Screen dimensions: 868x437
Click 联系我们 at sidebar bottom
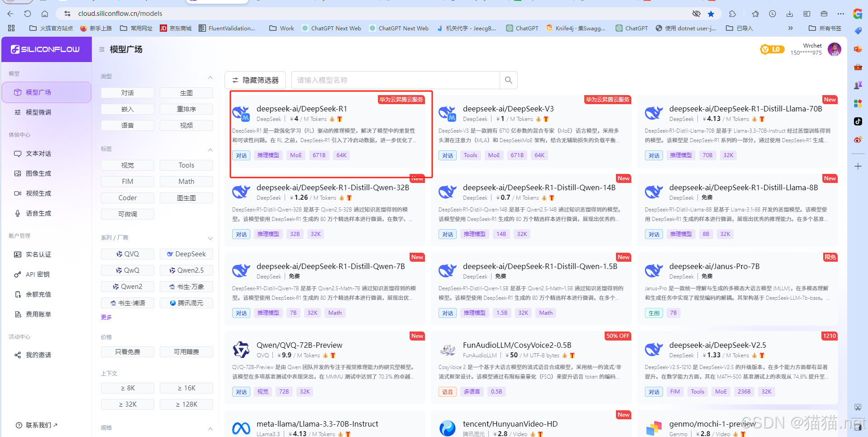[x=37, y=425]
